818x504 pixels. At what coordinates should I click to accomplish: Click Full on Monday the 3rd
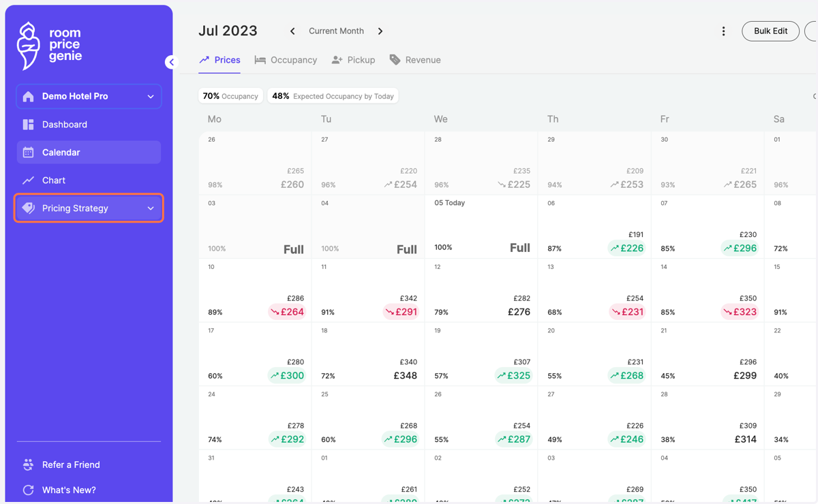(x=294, y=249)
